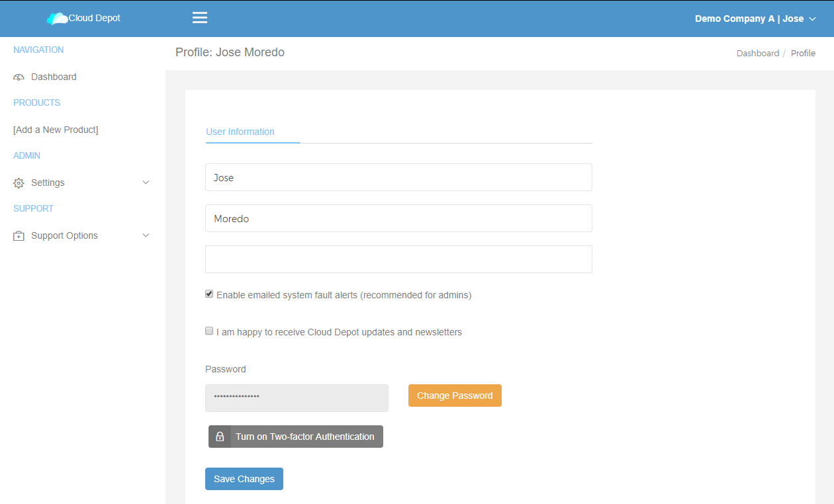Viewport: 834px width, 504px height.
Task: Expand the Settings submenu
Action: pyautogui.click(x=145, y=182)
